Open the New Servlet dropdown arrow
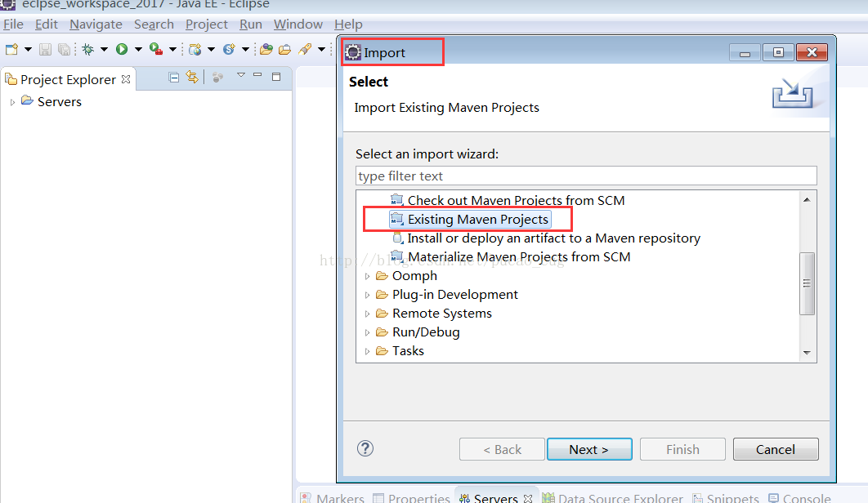 (245, 50)
